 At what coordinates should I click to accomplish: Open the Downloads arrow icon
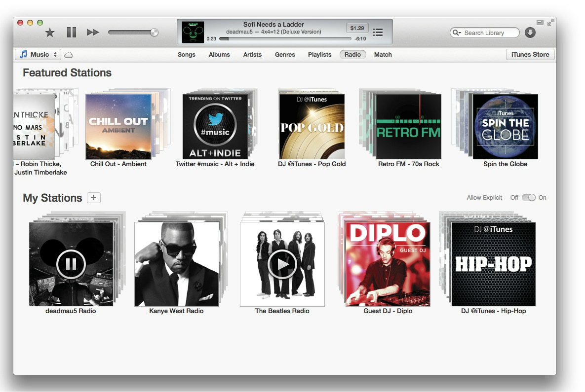pyautogui.click(x=530, y=33)
